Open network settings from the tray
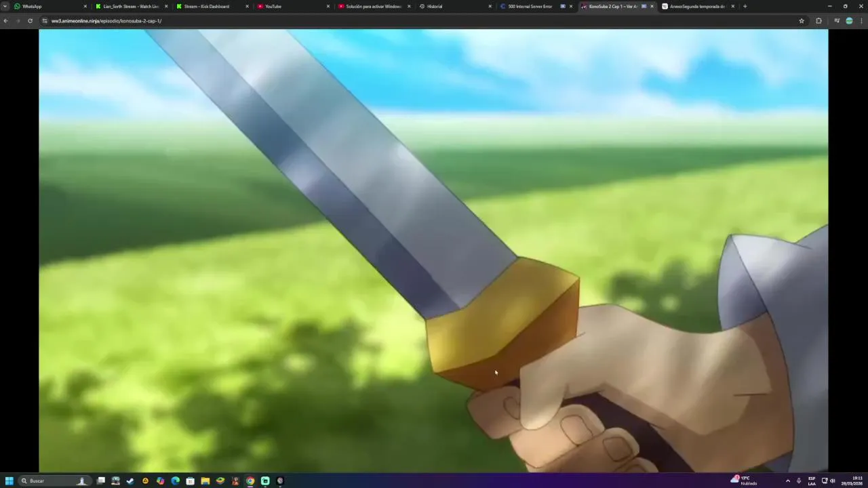This screenshot has height=488, width=868. click(x=825, y=481)
